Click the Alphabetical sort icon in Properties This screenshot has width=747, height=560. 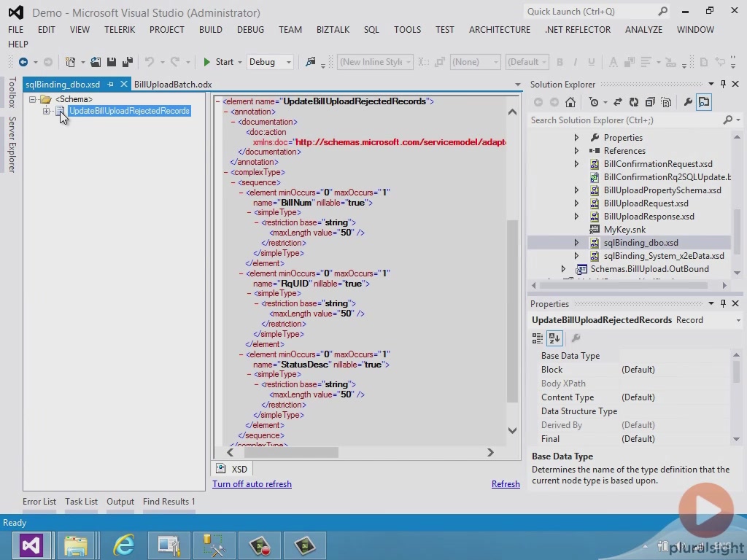[554, 338]
